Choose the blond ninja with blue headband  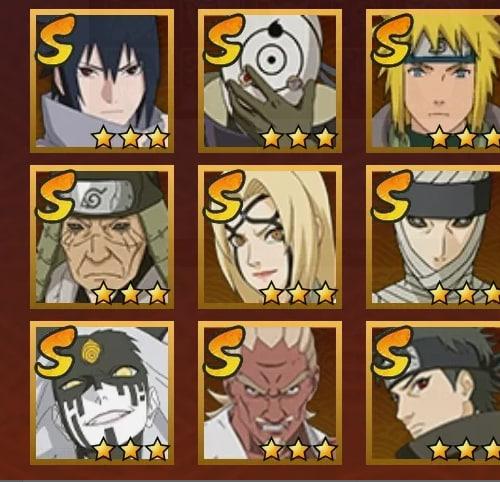pos(433,81)
